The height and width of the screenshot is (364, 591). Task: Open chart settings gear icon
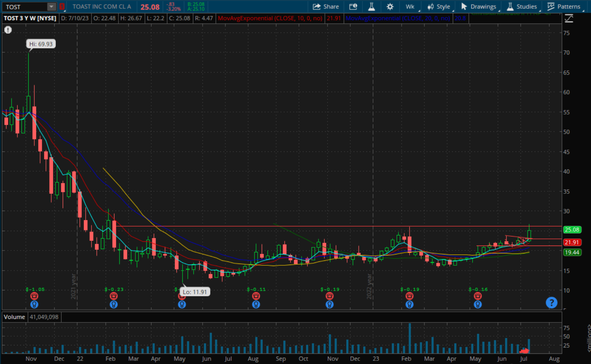pos(390,7)
